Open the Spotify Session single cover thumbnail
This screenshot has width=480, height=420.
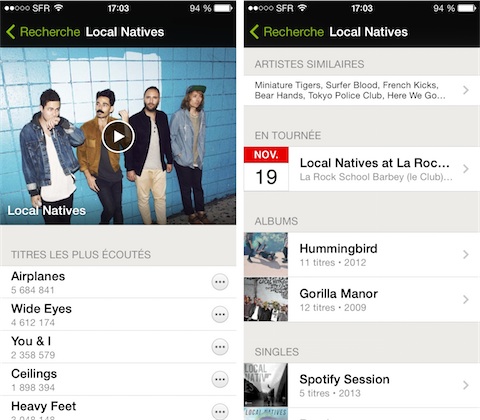click(266, 385)
